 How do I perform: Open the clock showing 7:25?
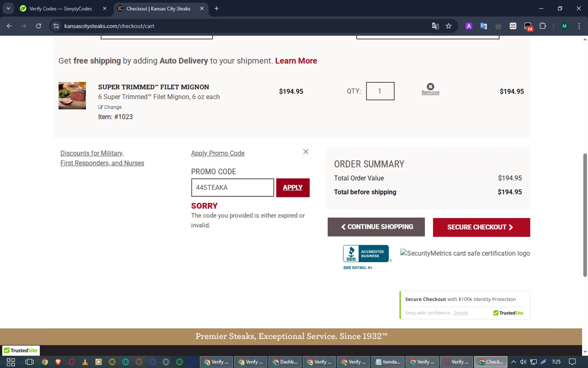pos(556,362)
